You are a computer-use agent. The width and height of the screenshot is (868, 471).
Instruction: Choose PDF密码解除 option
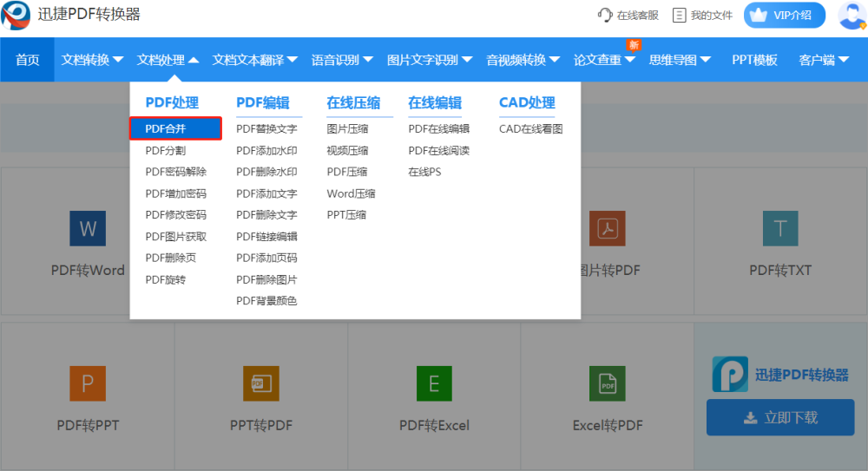point(175,172)
